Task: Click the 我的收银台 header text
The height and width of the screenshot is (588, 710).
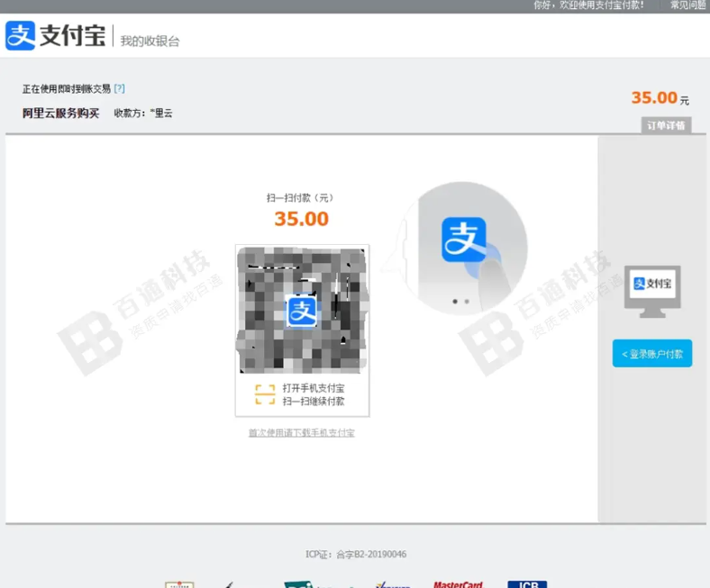Action: (x=150, y=41)
